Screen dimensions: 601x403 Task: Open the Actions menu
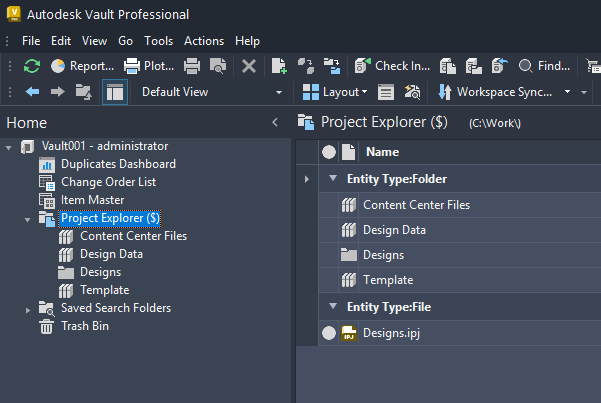click(x=204, y=41)
